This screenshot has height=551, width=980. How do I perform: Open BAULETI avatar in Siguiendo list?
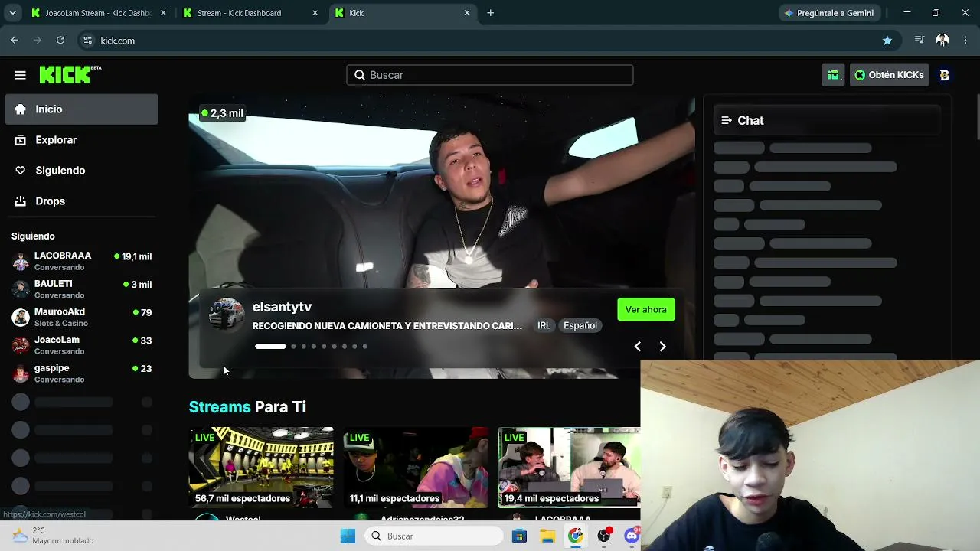pos(21,289)
